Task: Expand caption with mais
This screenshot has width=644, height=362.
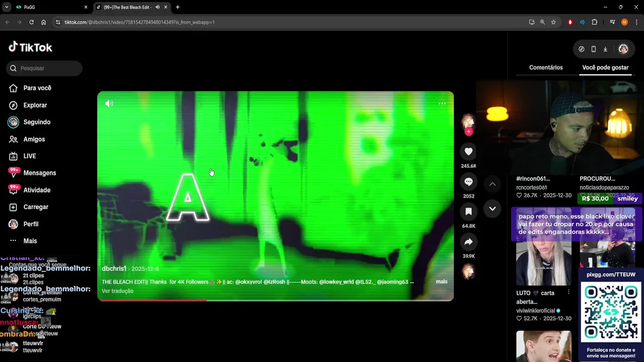Action: [442, 282]
